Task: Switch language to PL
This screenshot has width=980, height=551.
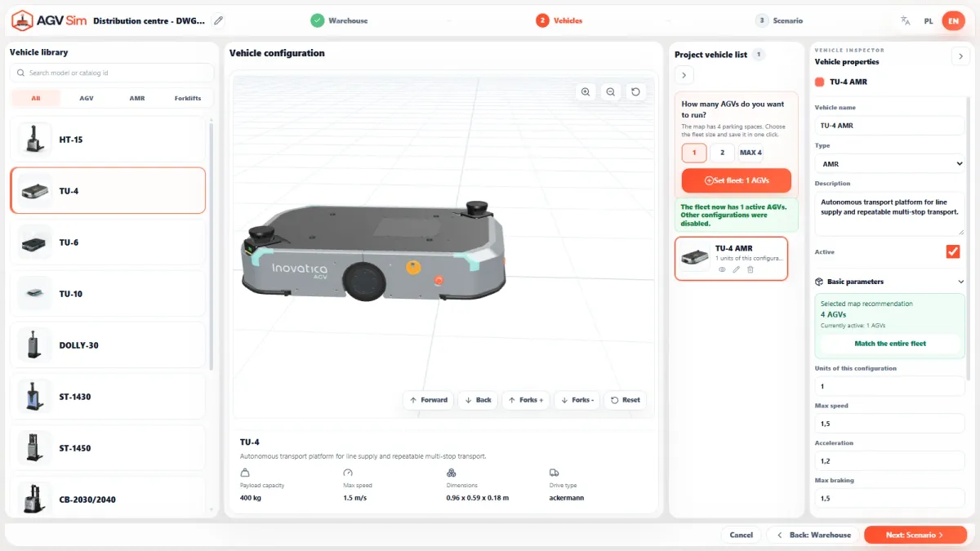Action: [929, 20]
